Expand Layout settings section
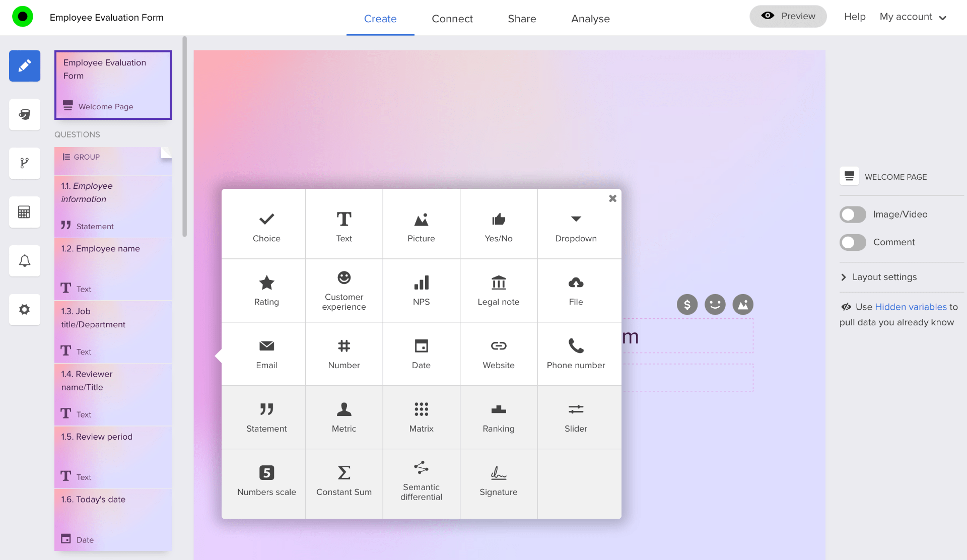This screenshot has height=560, width=967. [884, 277]
